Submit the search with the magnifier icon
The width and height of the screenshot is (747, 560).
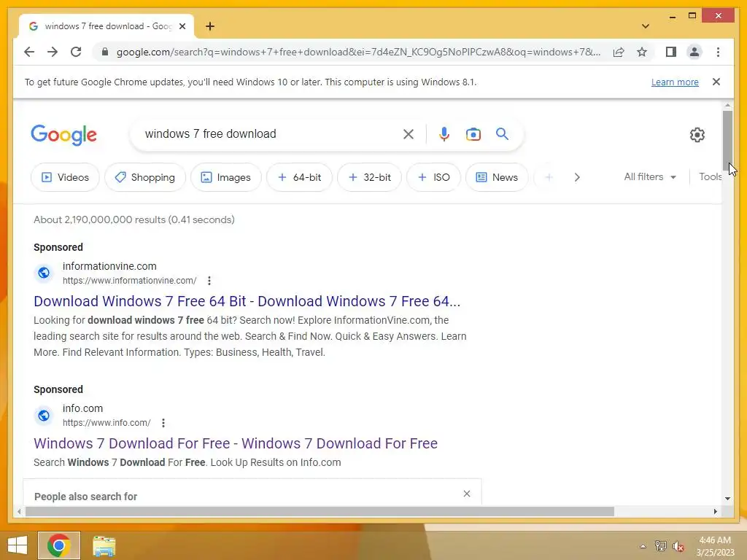point(502,134)
